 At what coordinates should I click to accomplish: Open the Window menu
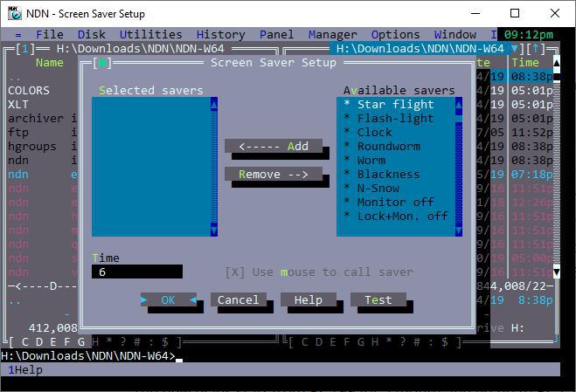(455, 35)
